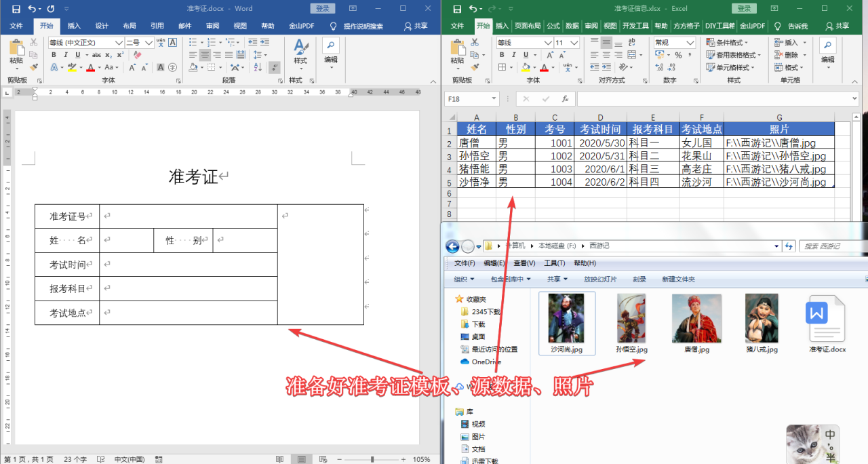
Task: Center the paragraph in Word
Action: point(205,55)
